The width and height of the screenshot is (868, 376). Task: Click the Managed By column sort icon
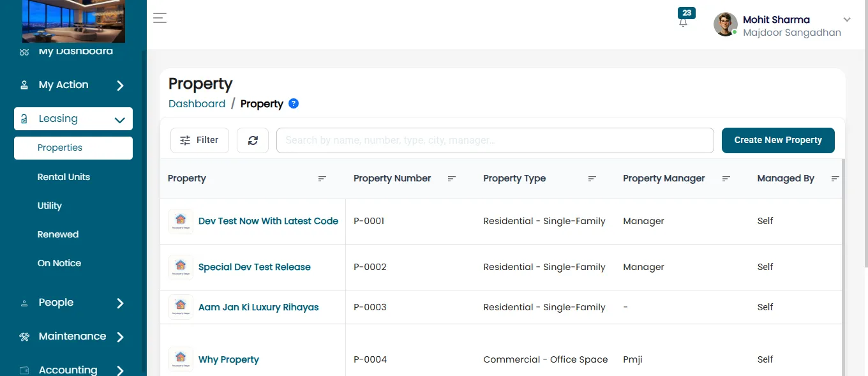pos(835,179)
